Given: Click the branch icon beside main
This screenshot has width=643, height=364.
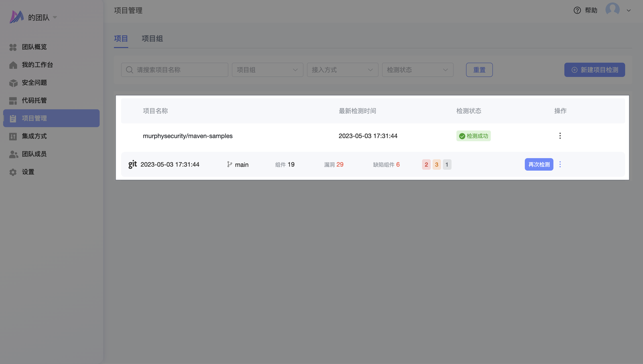Looking at the screenshot, I should [230, 164].
